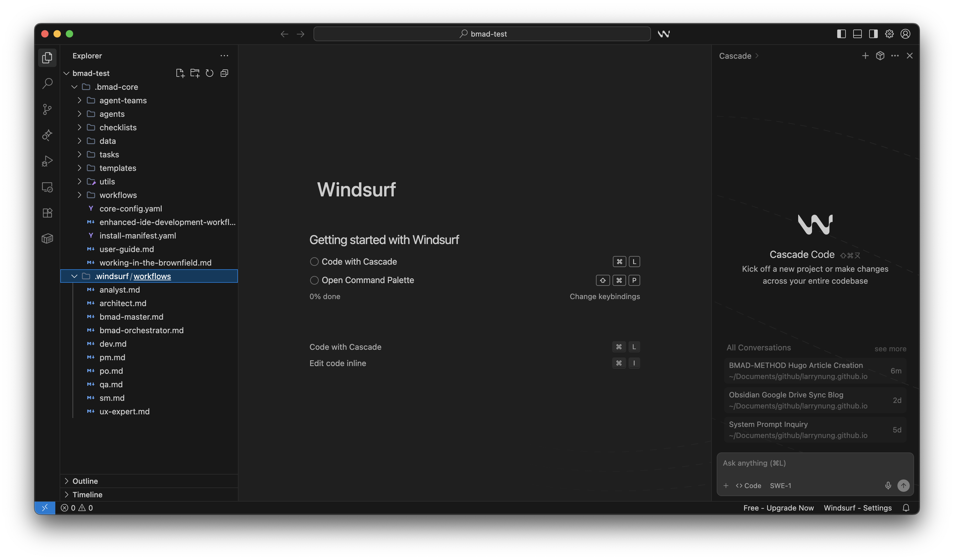This screenshot has width=954, height=560.
Task: Toggle the primary sidebar layout icon
Action: pos(841,34)
